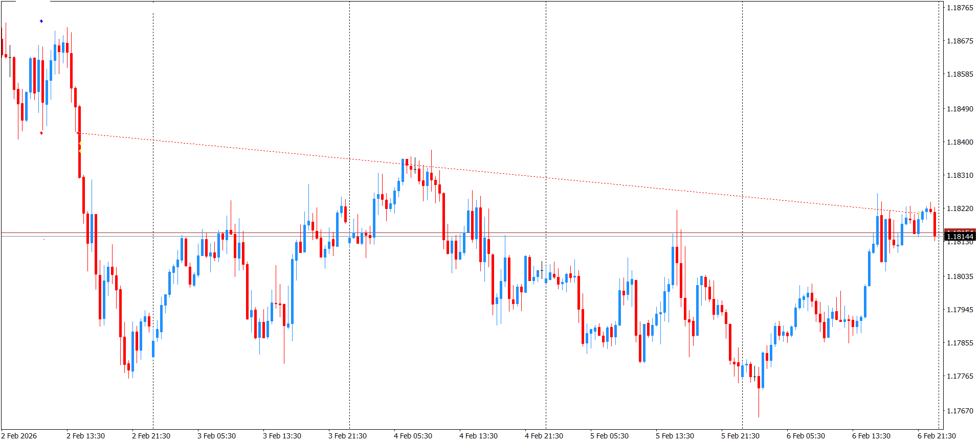Click the 1.18310 price axis label

(x=960, y=175)
